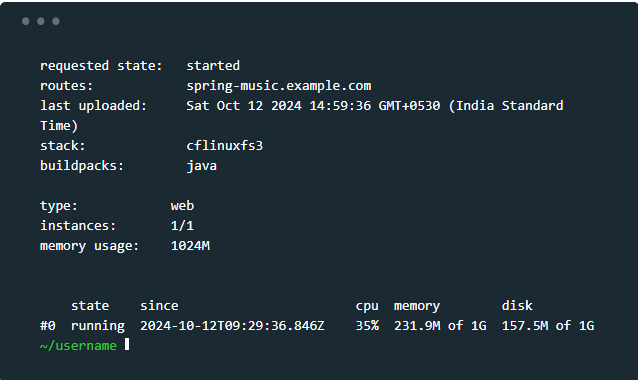Screen dimensions: 638x380
Task: Click the green ~/username prompt
Action: [x=78, y=345]
